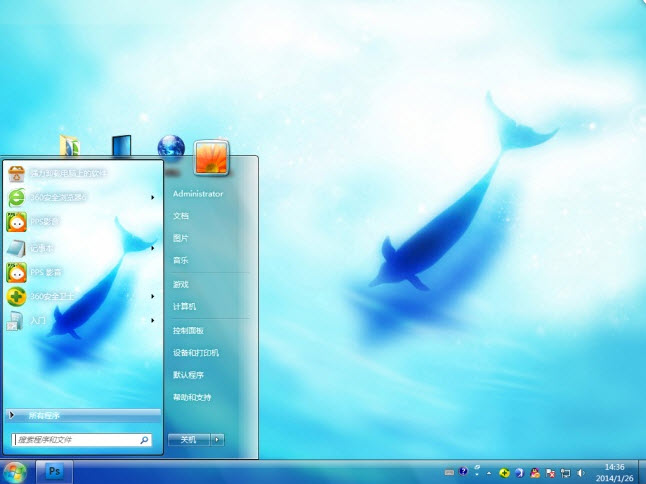Open the volume speaker tray icon
The image size is (646, 484).
coord(581,473)
